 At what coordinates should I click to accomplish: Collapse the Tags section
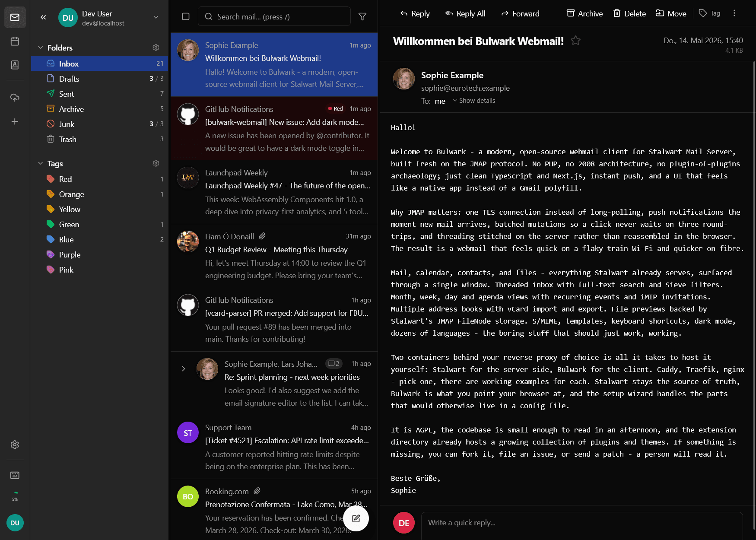click(x=41, y=163)
